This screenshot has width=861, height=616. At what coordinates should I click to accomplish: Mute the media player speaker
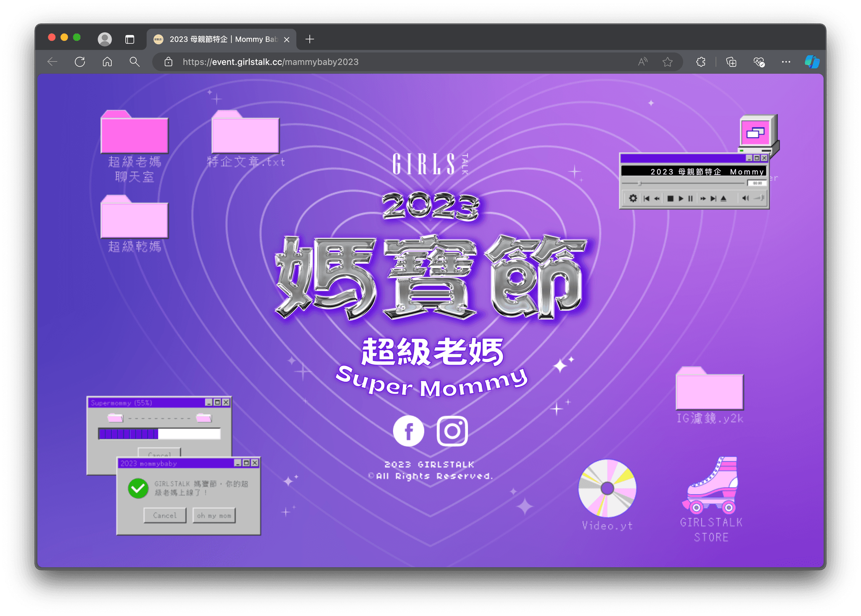coord(745,198)
